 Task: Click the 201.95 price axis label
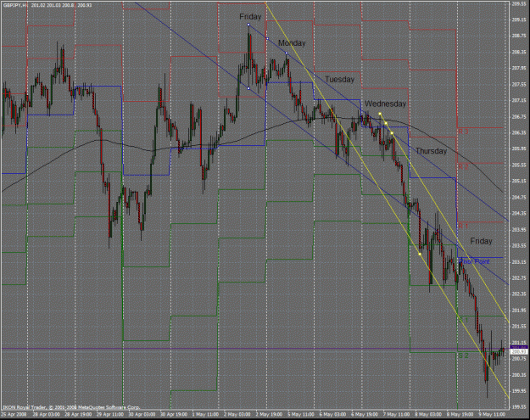pos(518,311)
